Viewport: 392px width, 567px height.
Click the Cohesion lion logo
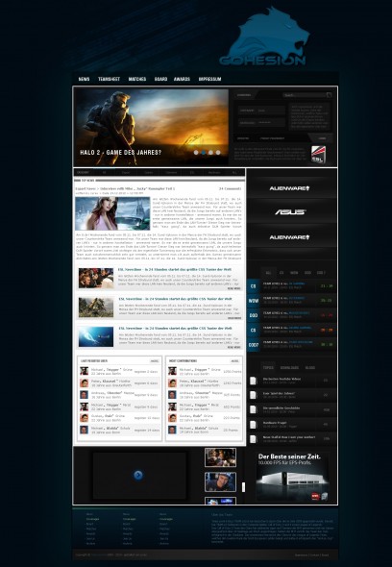[x=266, y=37]
